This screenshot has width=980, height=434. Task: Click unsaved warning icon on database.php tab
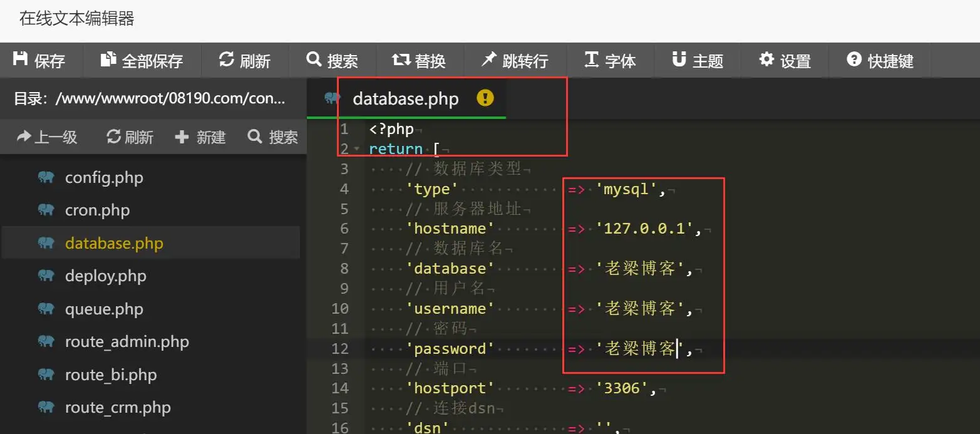point(485,98)
